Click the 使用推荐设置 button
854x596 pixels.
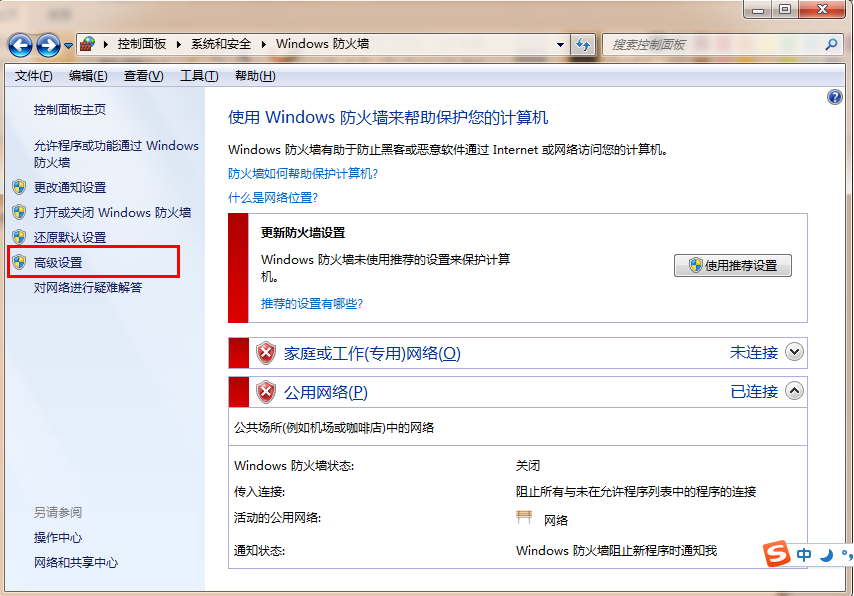coord(733,266)
